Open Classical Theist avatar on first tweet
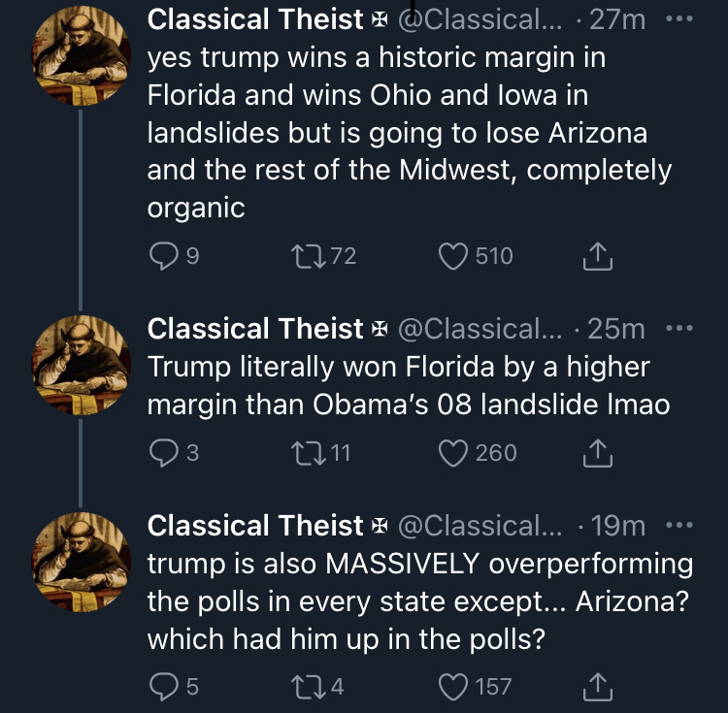The image size is (728, 713). point(81,55)
